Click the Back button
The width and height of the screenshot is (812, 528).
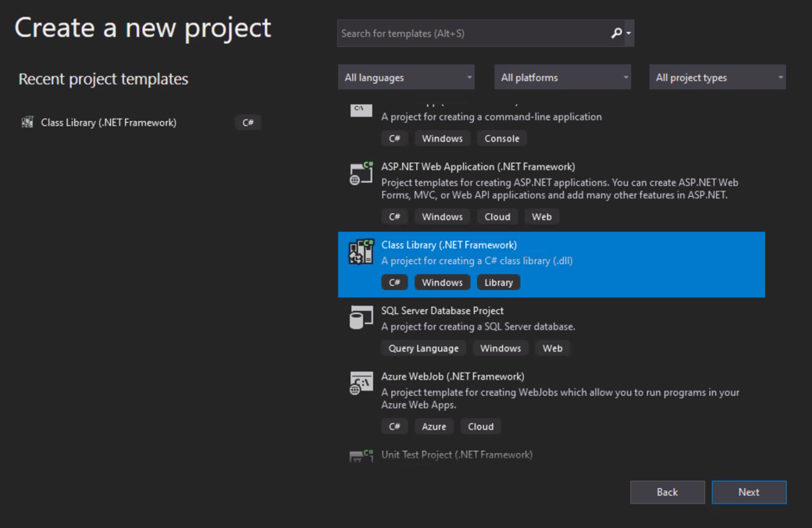click(x=667, y=492)
